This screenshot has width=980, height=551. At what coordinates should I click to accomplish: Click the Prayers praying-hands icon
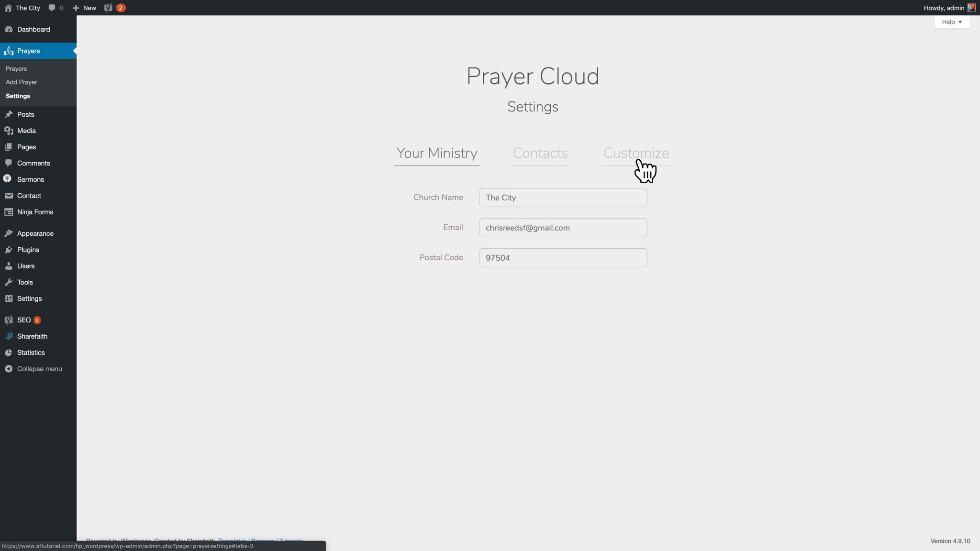tap(9, 51)
